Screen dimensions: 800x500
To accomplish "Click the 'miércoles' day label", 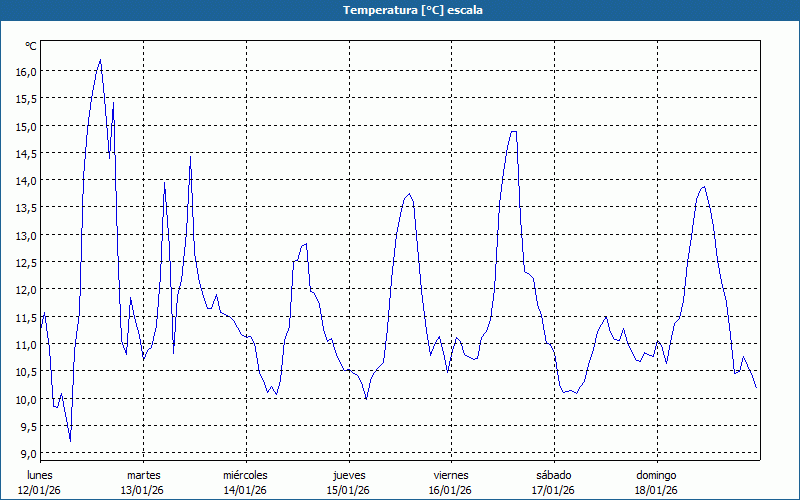I will click(x=245, y=474).
